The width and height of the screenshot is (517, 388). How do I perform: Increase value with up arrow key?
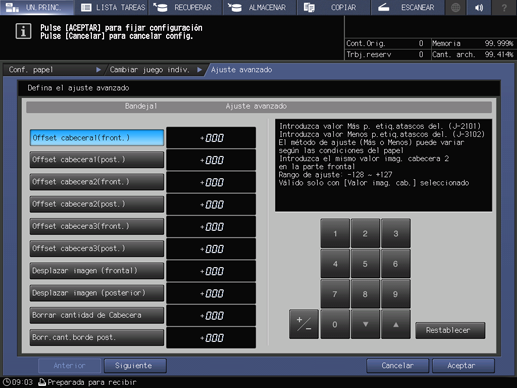pos(396,324)
